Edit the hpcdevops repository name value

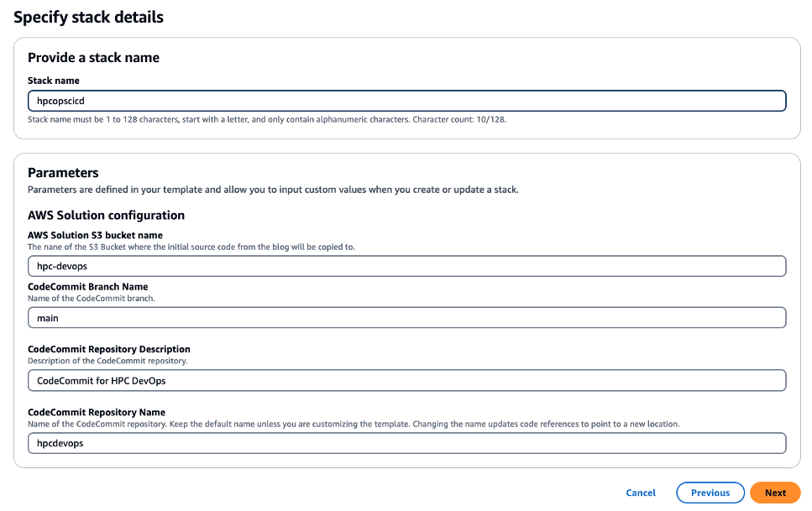click(57, 443)
